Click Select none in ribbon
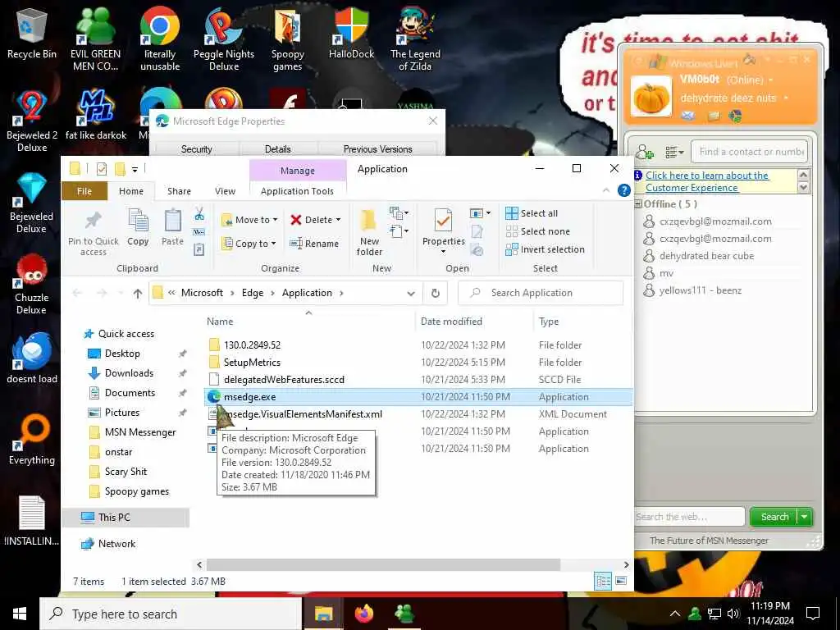This screenshot has width=840, height=630. click(538, 231)
